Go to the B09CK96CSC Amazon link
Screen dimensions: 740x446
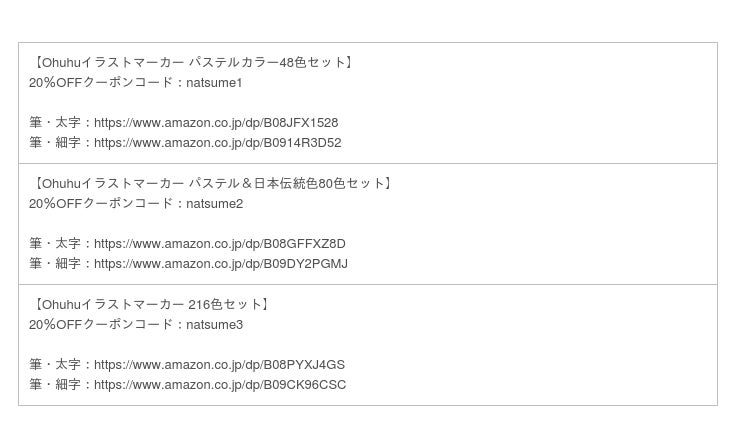coord(220,385)
